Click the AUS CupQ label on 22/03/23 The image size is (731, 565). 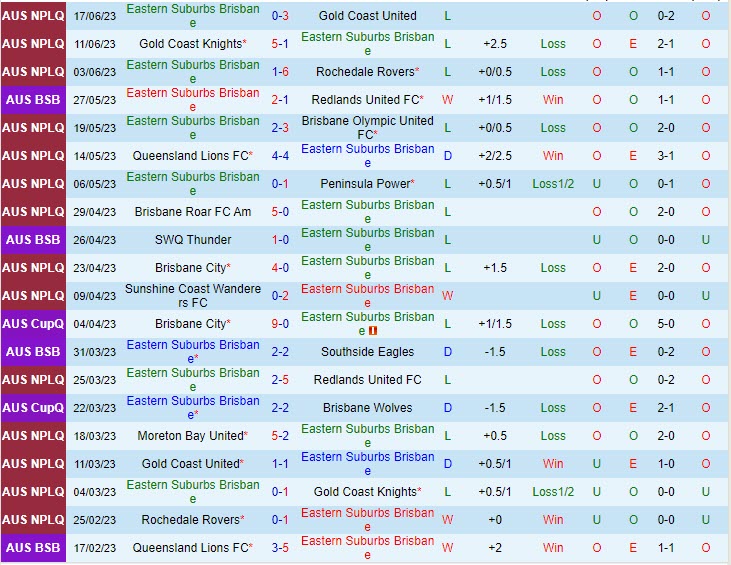click(33, 407)
